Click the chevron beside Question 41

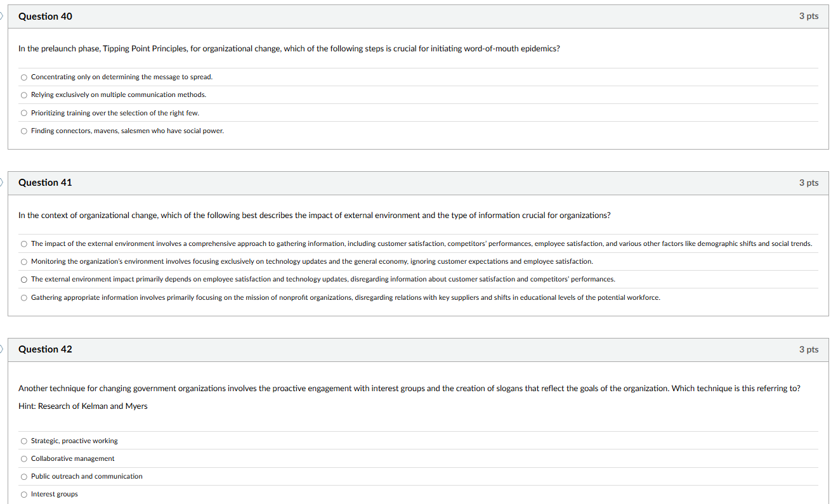2,183
